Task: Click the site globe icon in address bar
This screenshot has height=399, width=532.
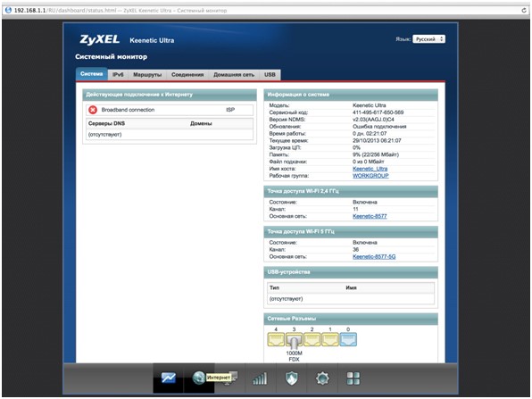Action: (x=9, y=10)
